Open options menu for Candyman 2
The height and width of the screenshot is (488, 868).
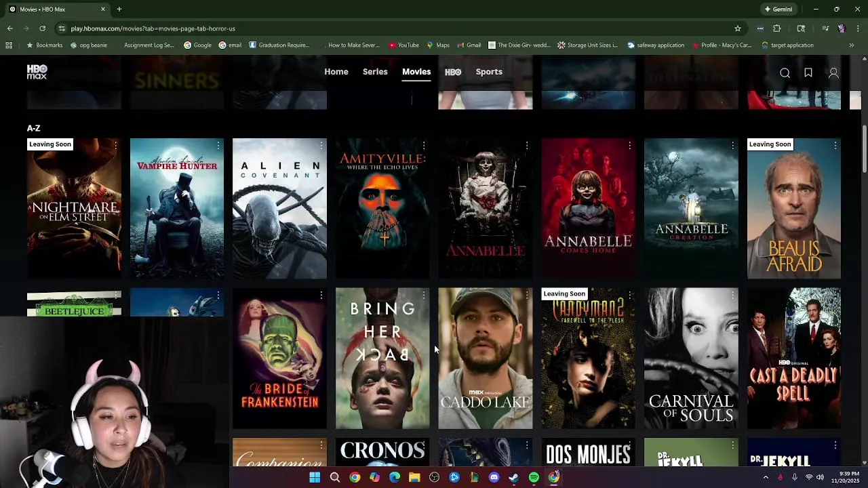click(629, 295)
